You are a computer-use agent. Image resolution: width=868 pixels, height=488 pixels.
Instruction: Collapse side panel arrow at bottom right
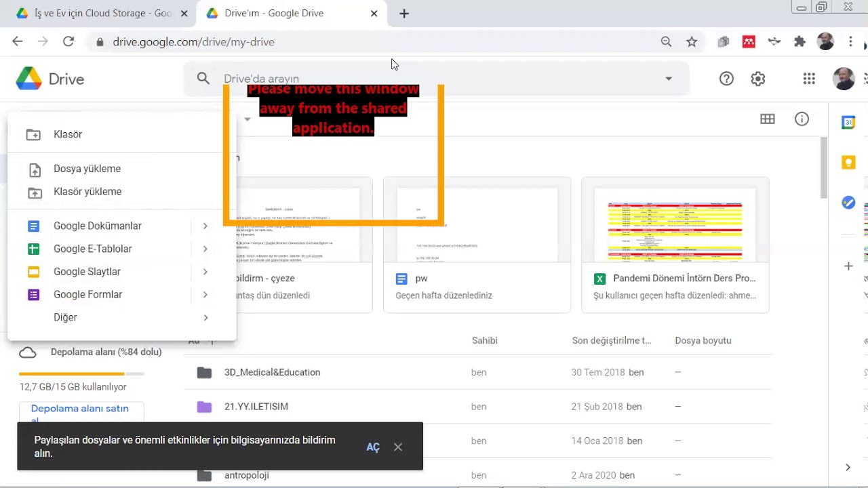pos(848,467)
